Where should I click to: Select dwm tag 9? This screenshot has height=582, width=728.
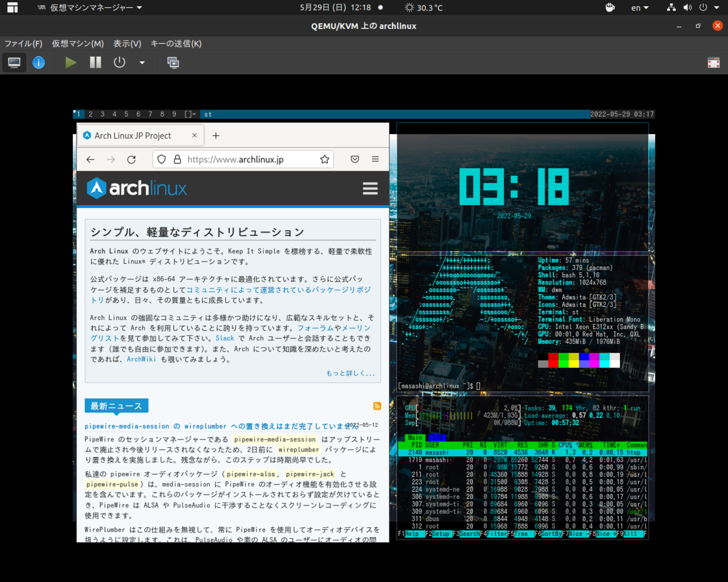click(x=174, y=114)
